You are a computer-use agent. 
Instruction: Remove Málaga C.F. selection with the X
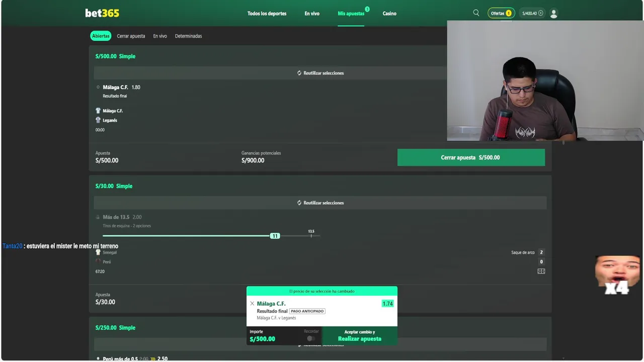252,304
